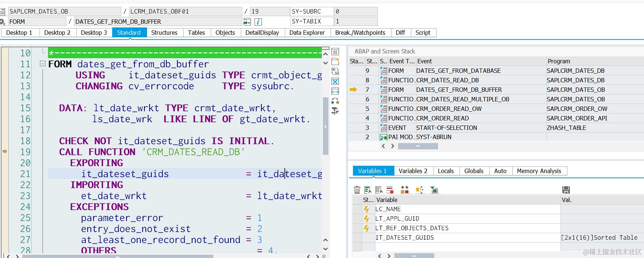
Task: Click the lightning icon beside LT_APPL_GUID
Action: (x=367, y=219)
